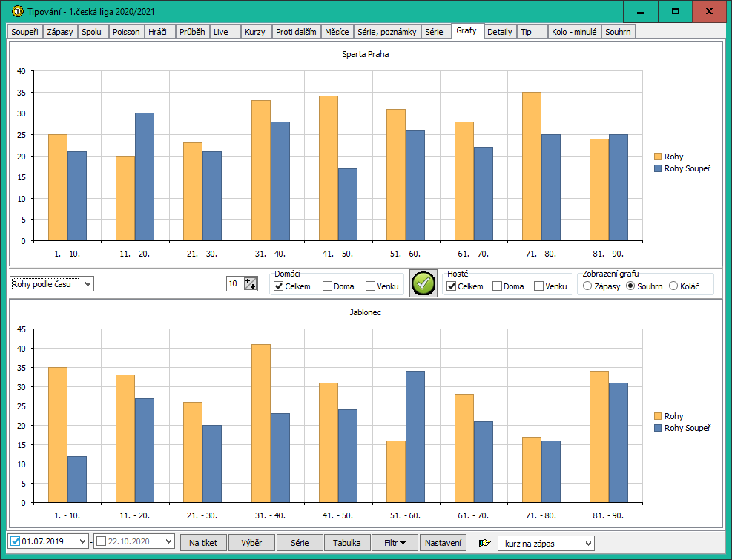Click the Výběr button
732x560 pixels.
[x=251, y=543]
